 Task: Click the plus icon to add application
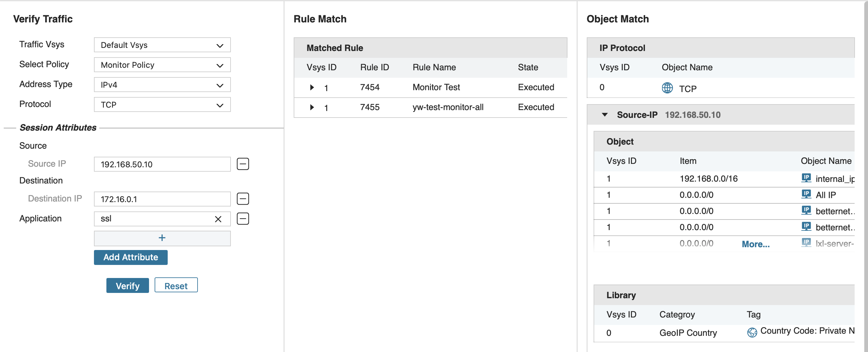(162, 238)
